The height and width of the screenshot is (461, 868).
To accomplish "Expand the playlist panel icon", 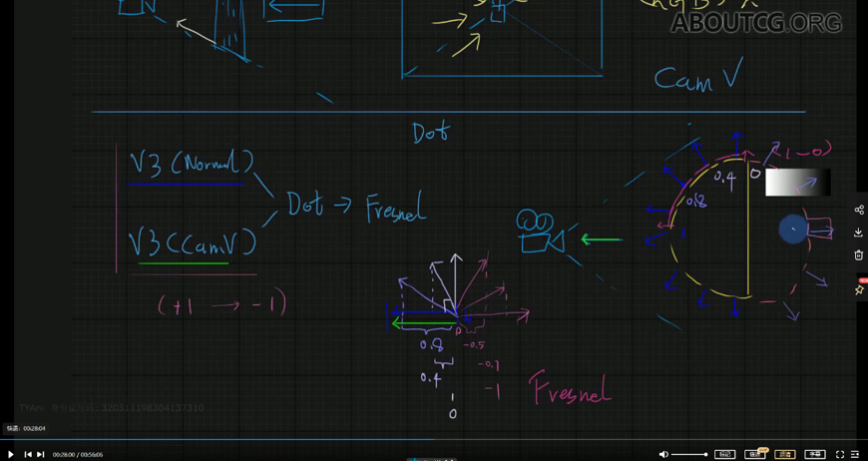I will pyautogui.click(x=855, y=455).
